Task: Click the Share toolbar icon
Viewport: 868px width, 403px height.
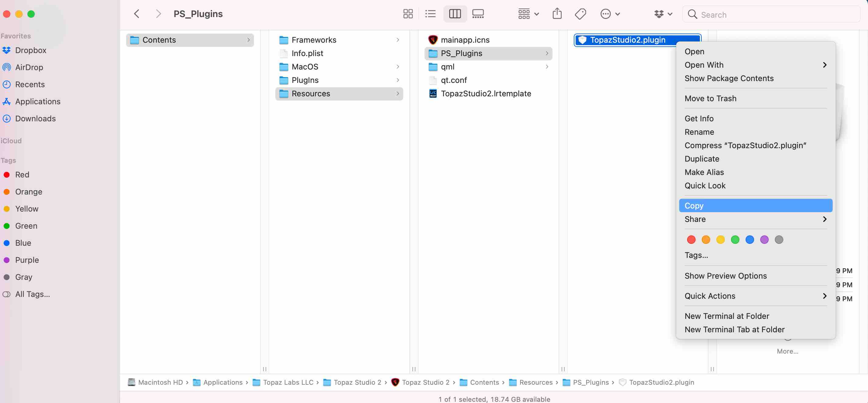Action: coord(557,14)
